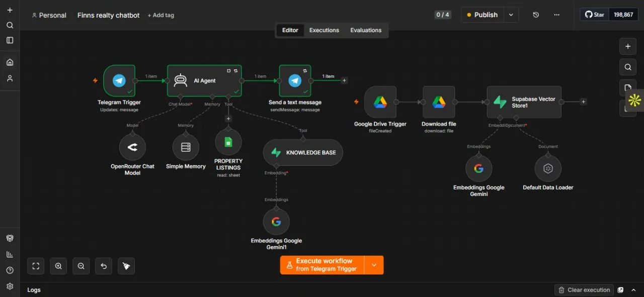Open the Personal project link
Image resolution: width=644 pixels, height=297 pixels.
pos(49,15)
